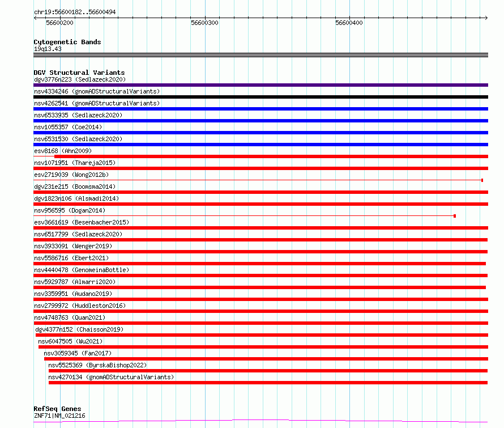Click the red end marker of esv2719039
The height and width of the screenshot is (428, 504).
[x=482, y=180]
